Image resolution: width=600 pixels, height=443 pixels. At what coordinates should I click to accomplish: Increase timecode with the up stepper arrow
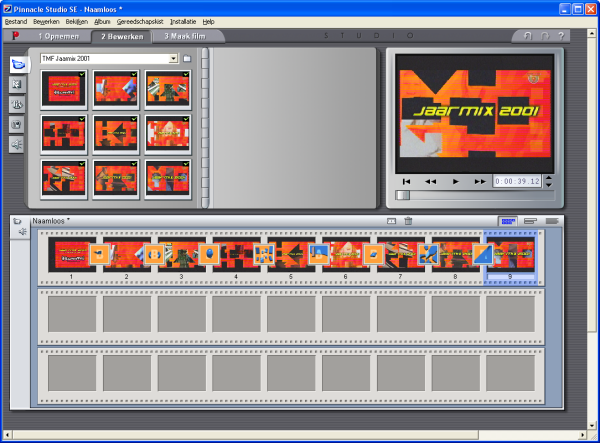549,178
